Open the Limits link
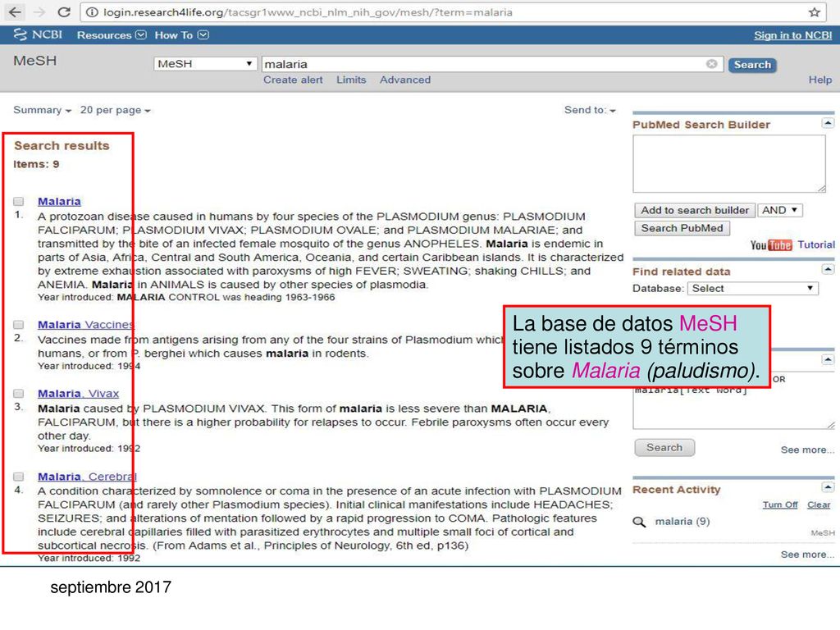This screenshot has width=840, height=630. [x=351, y=80]
